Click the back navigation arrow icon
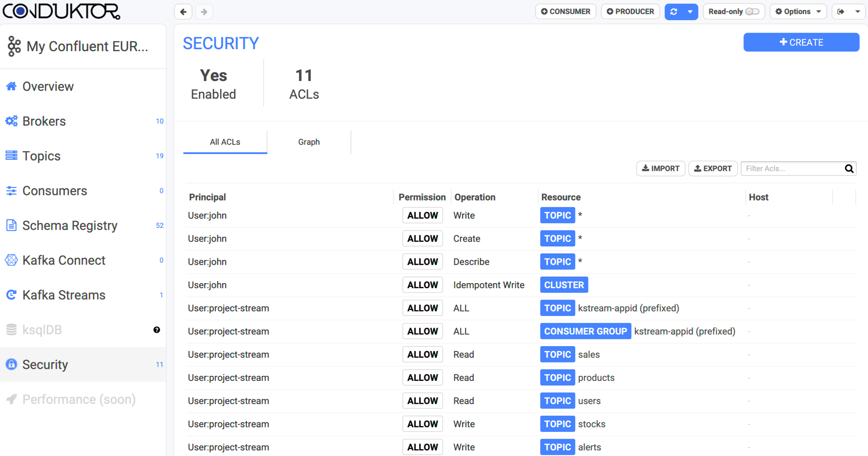 point(183,12)
